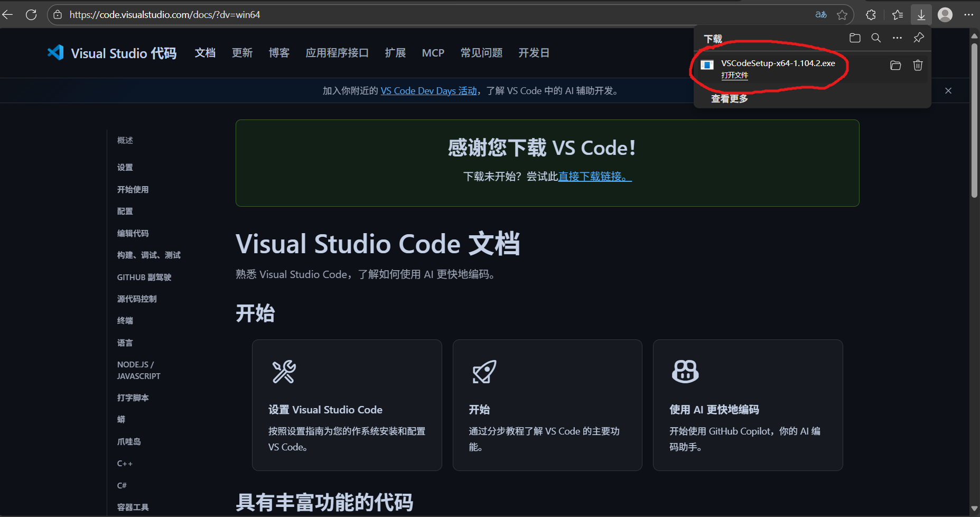Image resolution: width=980 pixels, height=517 pixels.
Task: Open 使用 AI 更快地编码 card
Action: pos(748,405)
